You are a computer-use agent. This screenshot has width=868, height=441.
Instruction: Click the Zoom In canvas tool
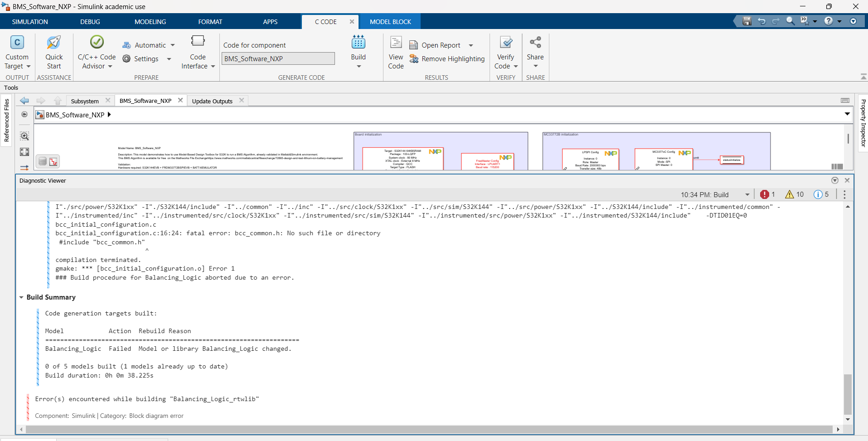[x=24, y=136]
